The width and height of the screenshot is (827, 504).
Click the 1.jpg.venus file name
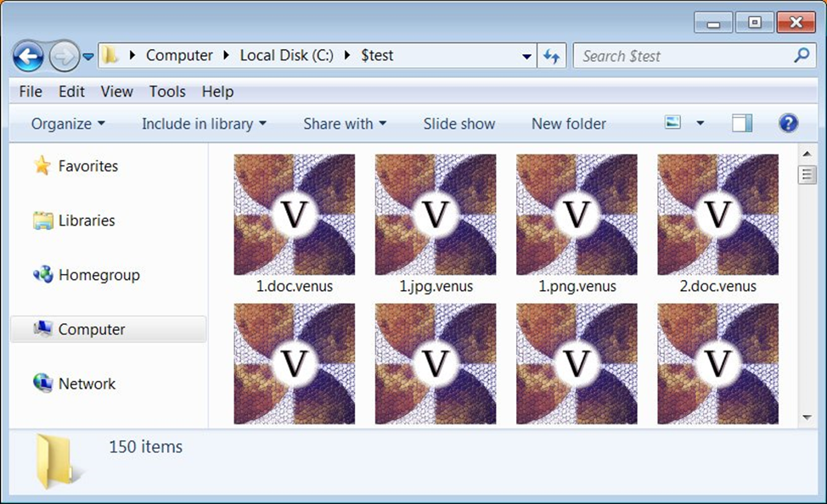tap(436, 286)
